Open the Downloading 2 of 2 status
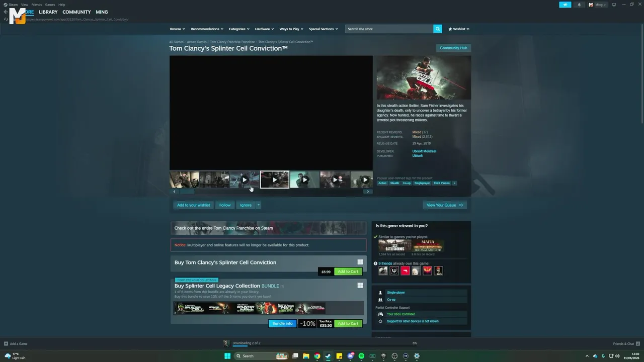Screen dimensions: 644x362 pos(247,343)
